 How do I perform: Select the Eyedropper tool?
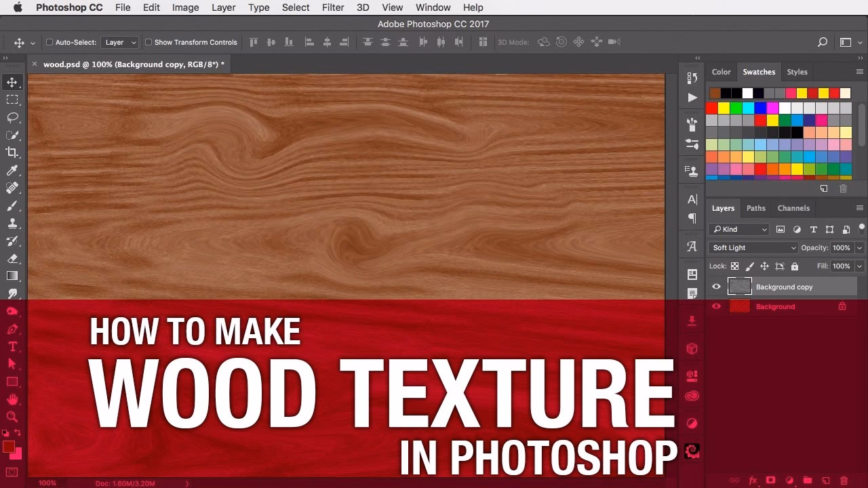[x=12, y=170]
